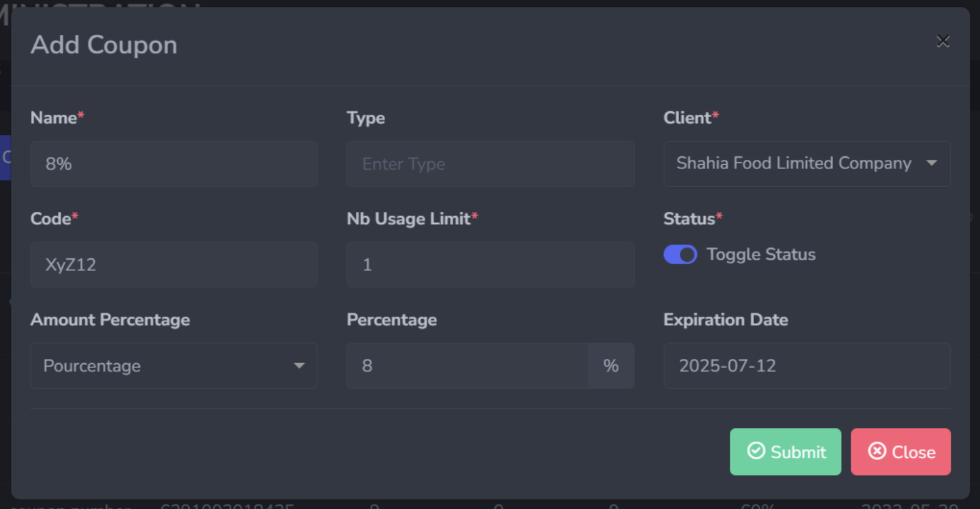Click the checkmark icon on Submit
The image size is (980, 509).
pyautogui.click(x=756, y=451)
